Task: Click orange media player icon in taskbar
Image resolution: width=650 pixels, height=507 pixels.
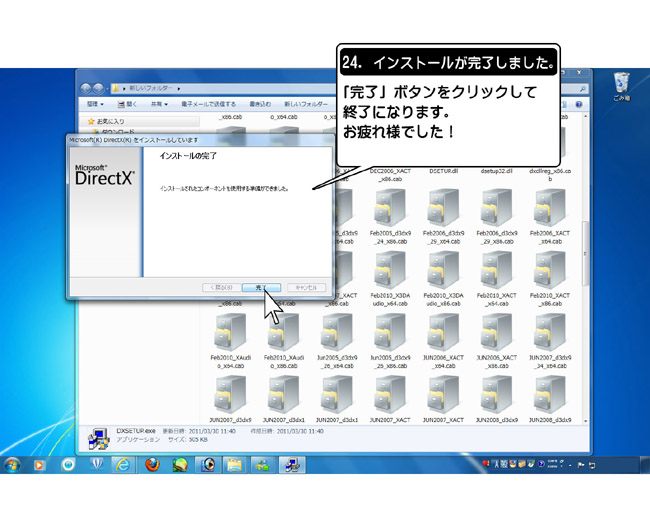Action: [39, 465]
